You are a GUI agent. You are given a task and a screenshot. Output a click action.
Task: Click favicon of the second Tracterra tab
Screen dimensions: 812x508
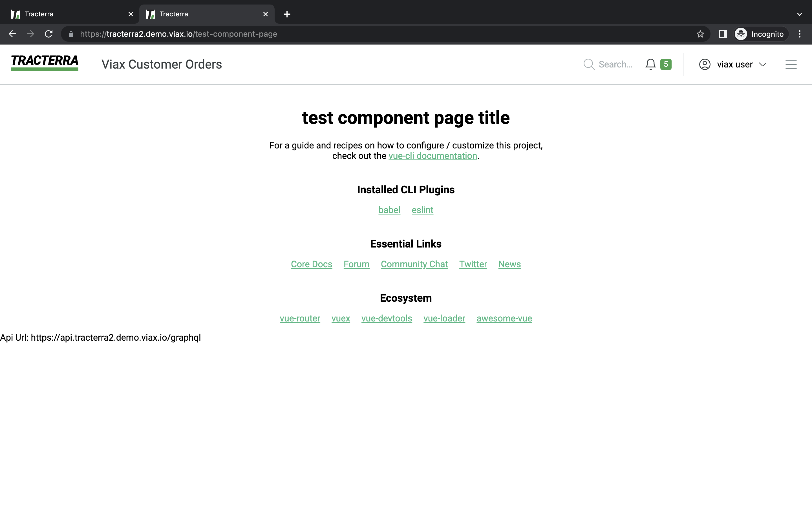[151, 14]
